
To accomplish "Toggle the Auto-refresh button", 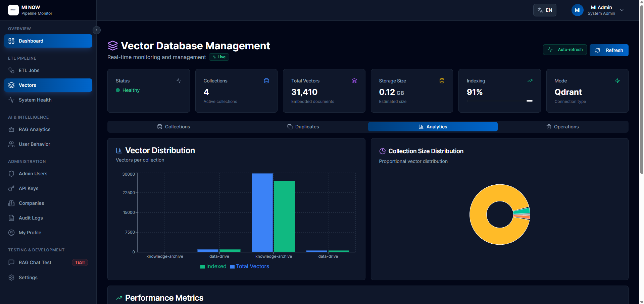I will click(565, 50).
